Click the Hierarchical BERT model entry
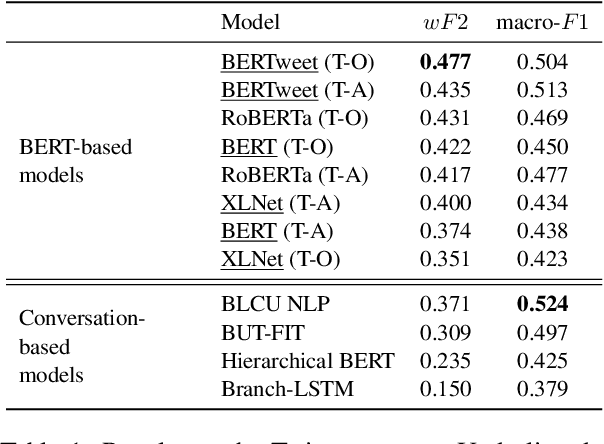The width and height of the screenshot is (604, 444). [307, 360]
